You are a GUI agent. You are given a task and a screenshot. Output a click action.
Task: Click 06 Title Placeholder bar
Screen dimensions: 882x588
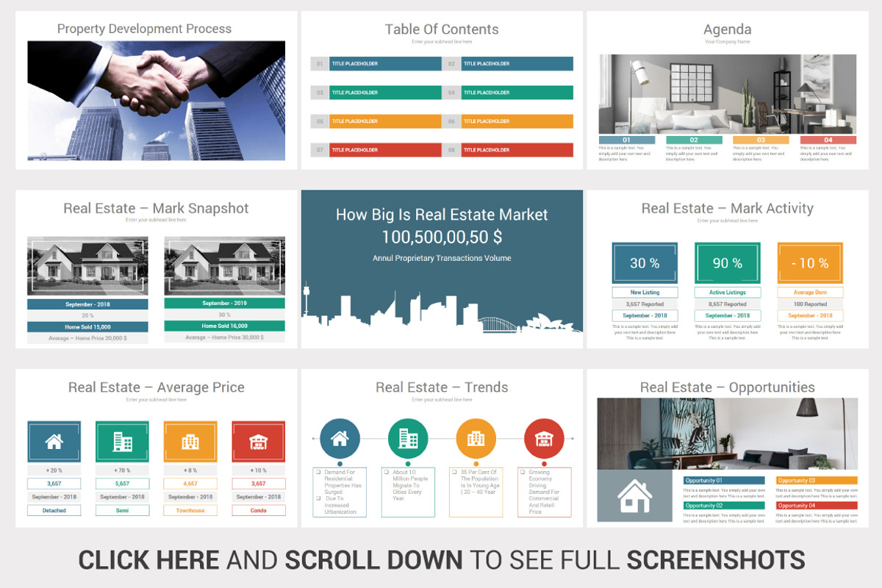(508, 121)
